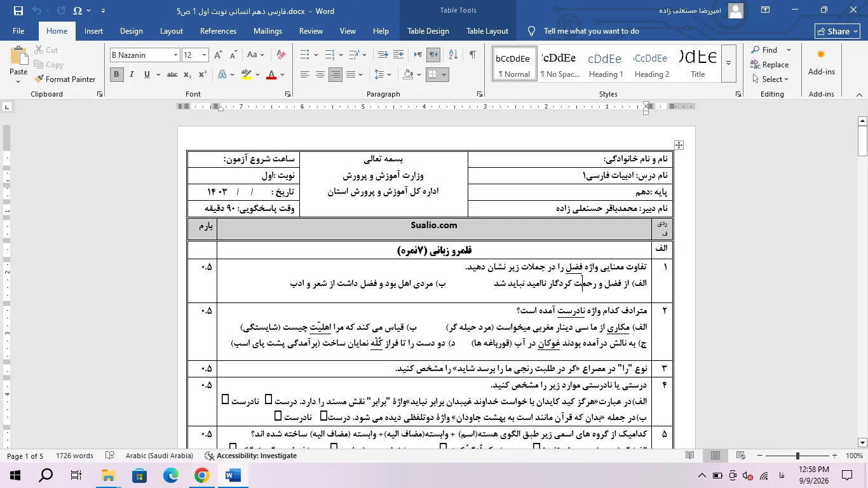Switch to Read Mode view icon
The height and width of the screenshot is (488, 868).
point(690,456)
